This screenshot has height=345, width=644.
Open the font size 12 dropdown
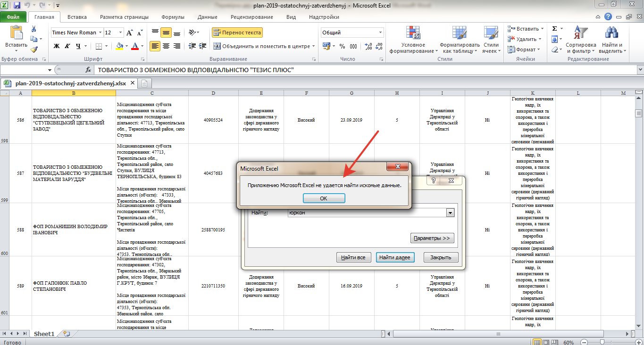(121, 33)
